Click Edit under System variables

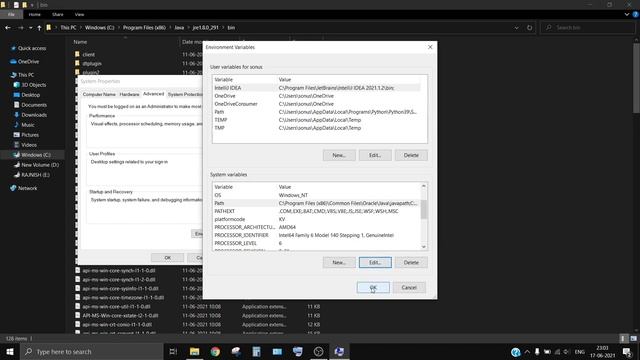pos(375,262)
